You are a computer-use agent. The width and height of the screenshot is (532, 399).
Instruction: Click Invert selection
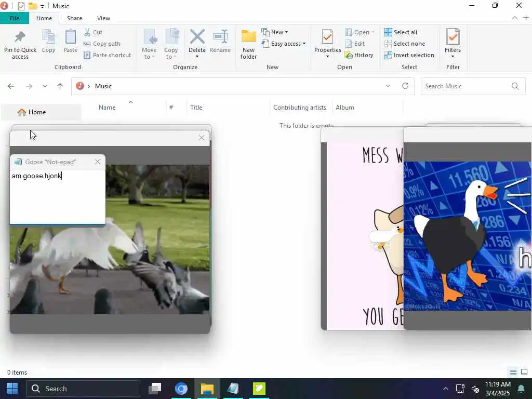(409, 55)
